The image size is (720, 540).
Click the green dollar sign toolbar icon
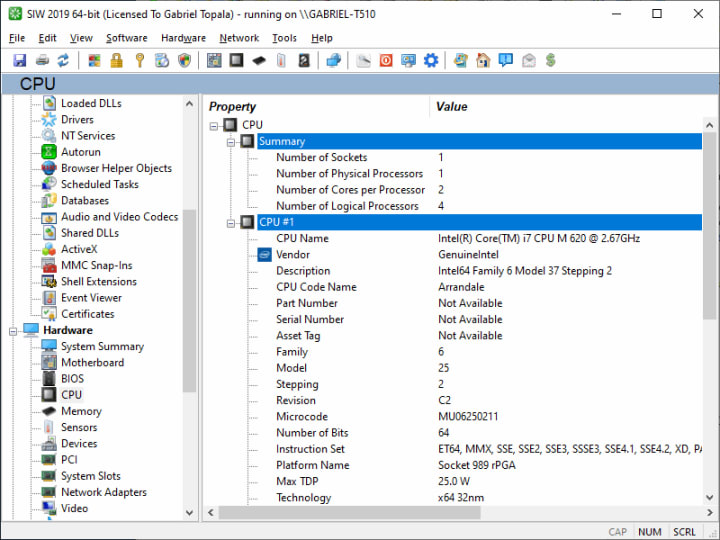(x=551, y=60)
